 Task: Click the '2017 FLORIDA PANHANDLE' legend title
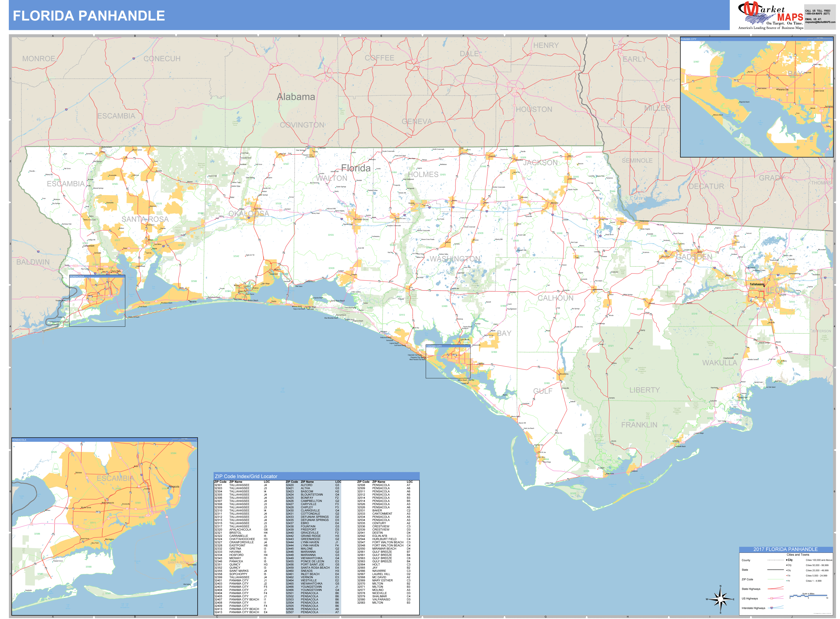coord(785,549)
